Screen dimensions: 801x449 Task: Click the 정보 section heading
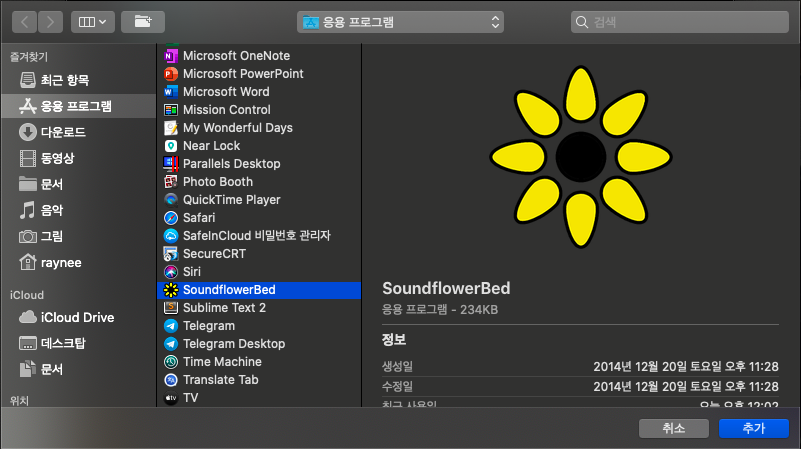pos(394,340)
